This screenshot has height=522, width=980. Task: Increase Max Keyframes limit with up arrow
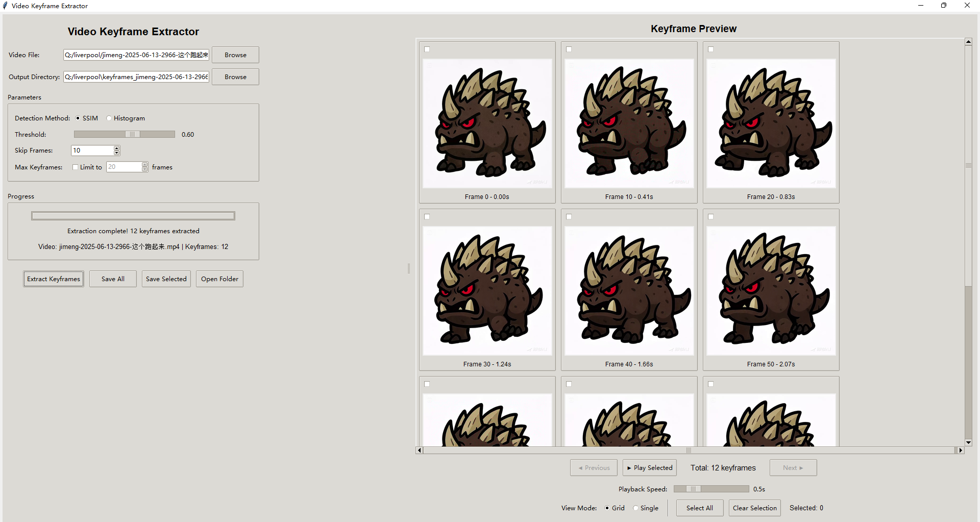point(145,165)
